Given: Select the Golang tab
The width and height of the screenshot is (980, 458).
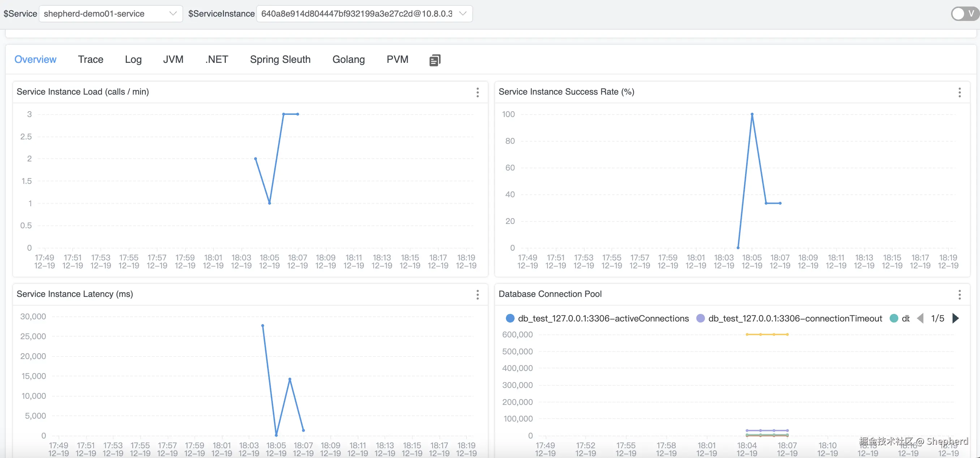Looking at the screenshot, I should tap(348, 60).
